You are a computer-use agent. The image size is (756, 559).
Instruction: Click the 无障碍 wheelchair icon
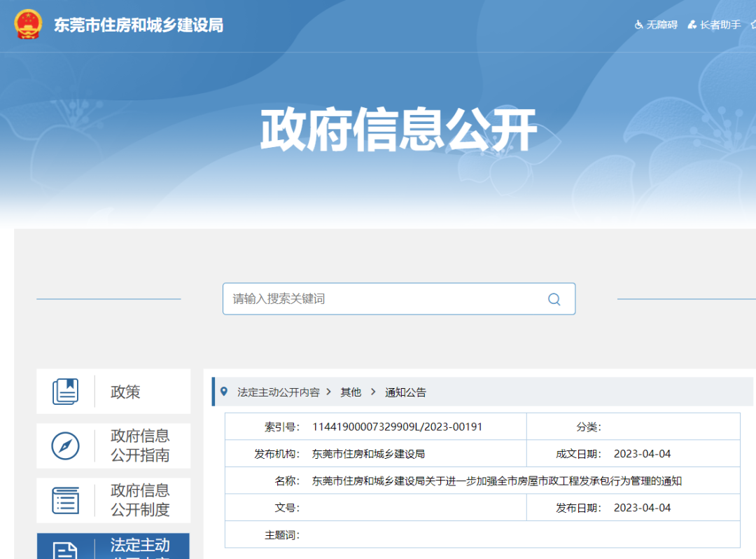coord(638,25)
